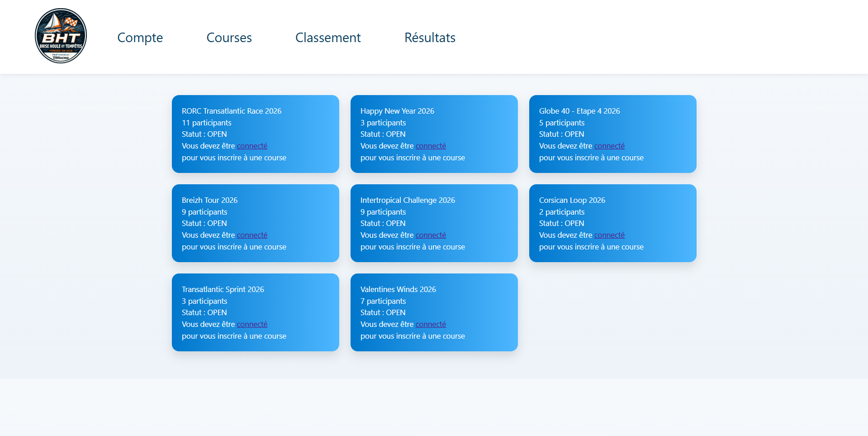868x436 pixels.
Task: Open the Classement navigation link
Action: point(327,38)
